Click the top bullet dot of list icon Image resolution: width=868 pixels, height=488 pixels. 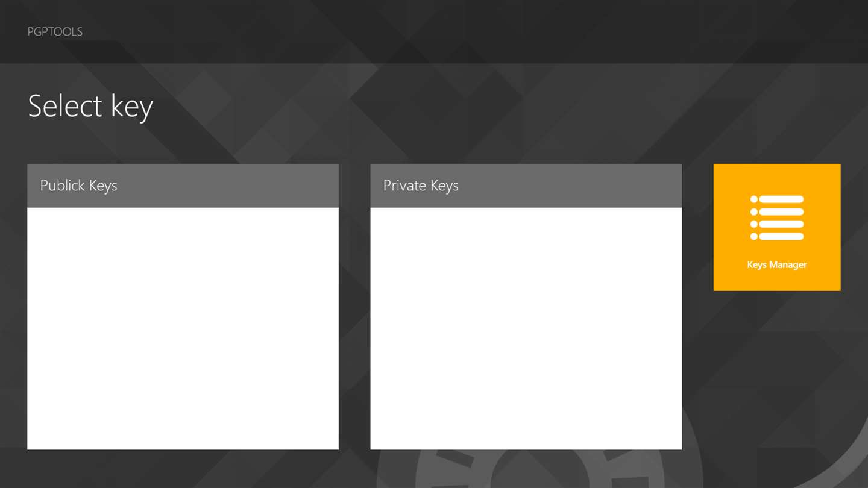coord(753,199)
